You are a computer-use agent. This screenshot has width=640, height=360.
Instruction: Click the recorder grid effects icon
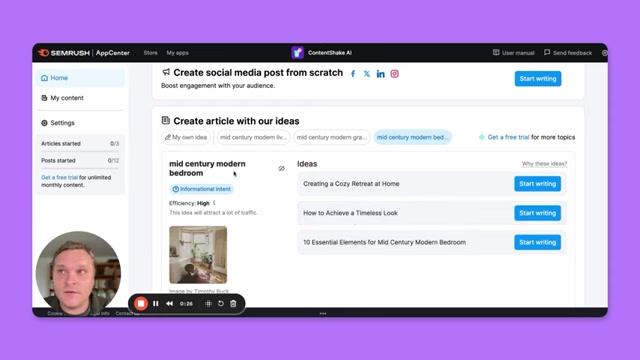click(208, 304)
